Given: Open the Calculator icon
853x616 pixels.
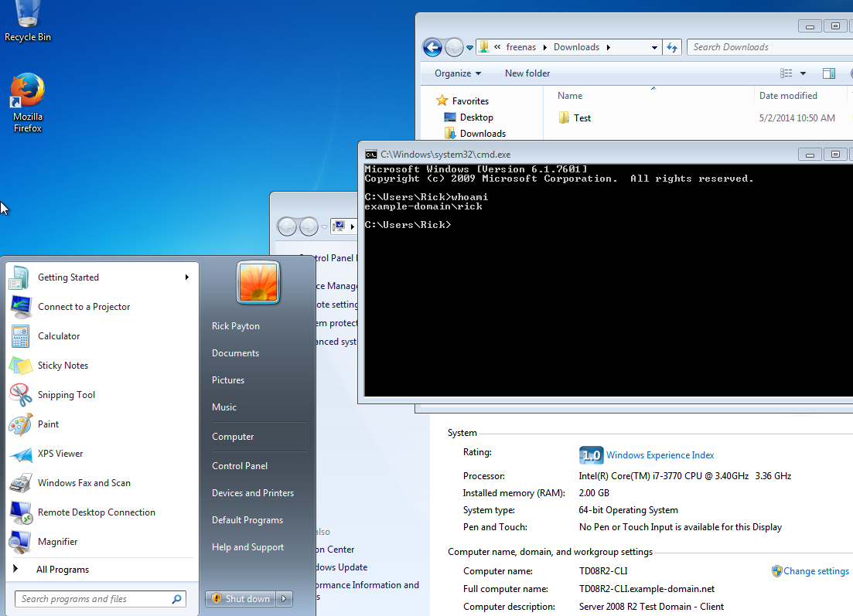Looking at the screenshot, I should point(21,336).
